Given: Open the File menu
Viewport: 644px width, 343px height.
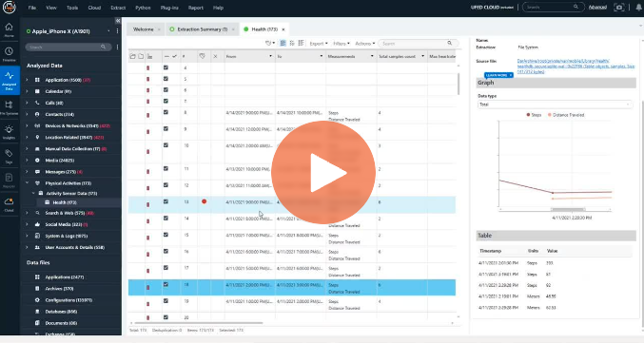Looking at the screenshot, I should (31, 8).
